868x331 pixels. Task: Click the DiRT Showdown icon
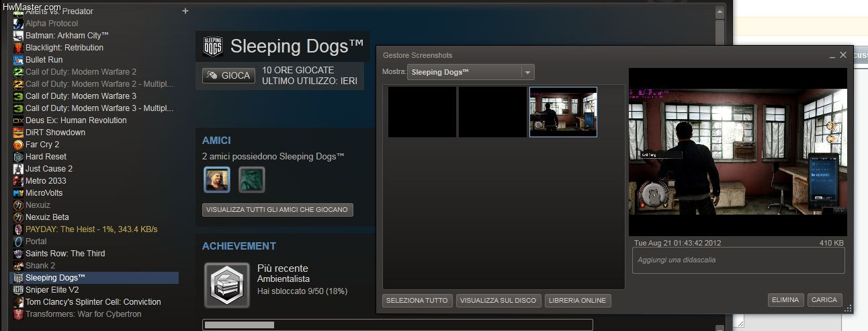[x=19, y=133]
